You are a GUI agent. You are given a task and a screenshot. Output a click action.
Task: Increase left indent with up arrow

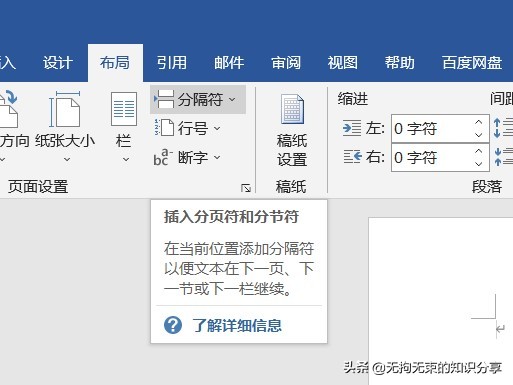pyautogui.click(x=479, y=122)
